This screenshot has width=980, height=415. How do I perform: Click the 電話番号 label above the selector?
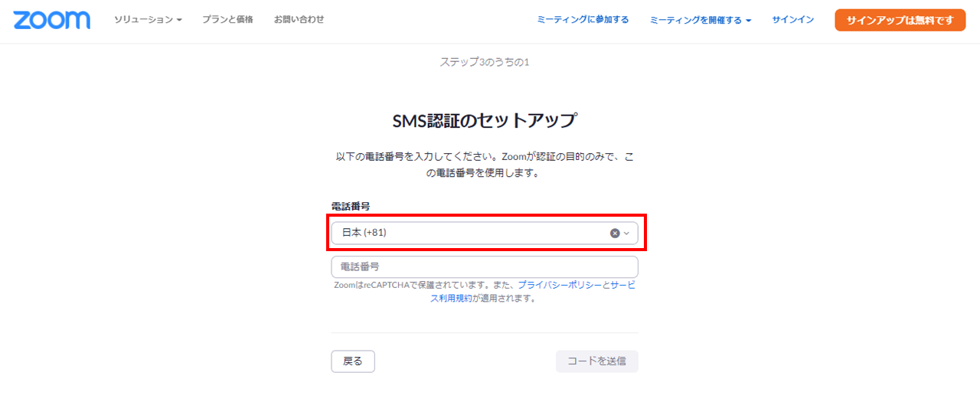click(351, 207)
